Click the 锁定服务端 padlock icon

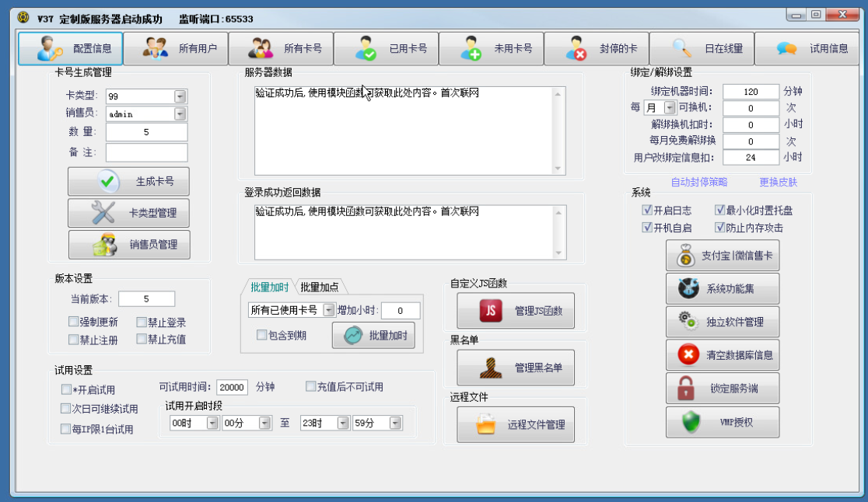(686, 388)
